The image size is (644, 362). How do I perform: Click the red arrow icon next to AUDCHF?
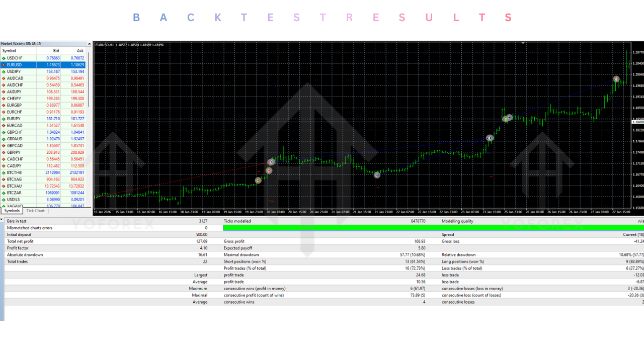(4, 84)
